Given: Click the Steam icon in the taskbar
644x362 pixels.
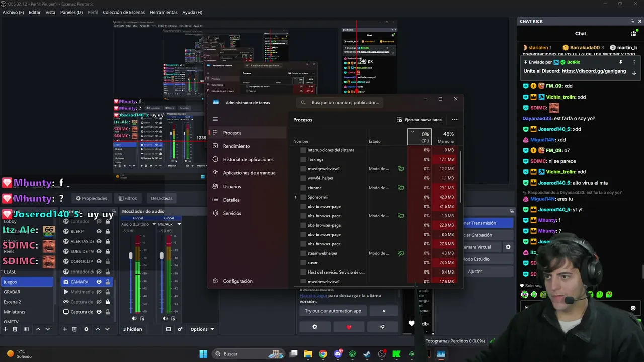Looking at the screenshot, I should [x=367, y=354].
